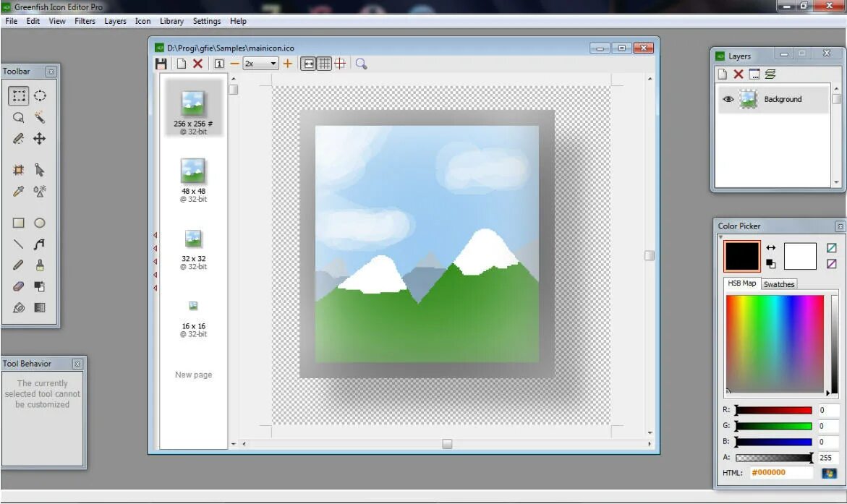The height and width of the screenshot is (504, 847).
Task: Select the Move tool
Action: (39, 140)
